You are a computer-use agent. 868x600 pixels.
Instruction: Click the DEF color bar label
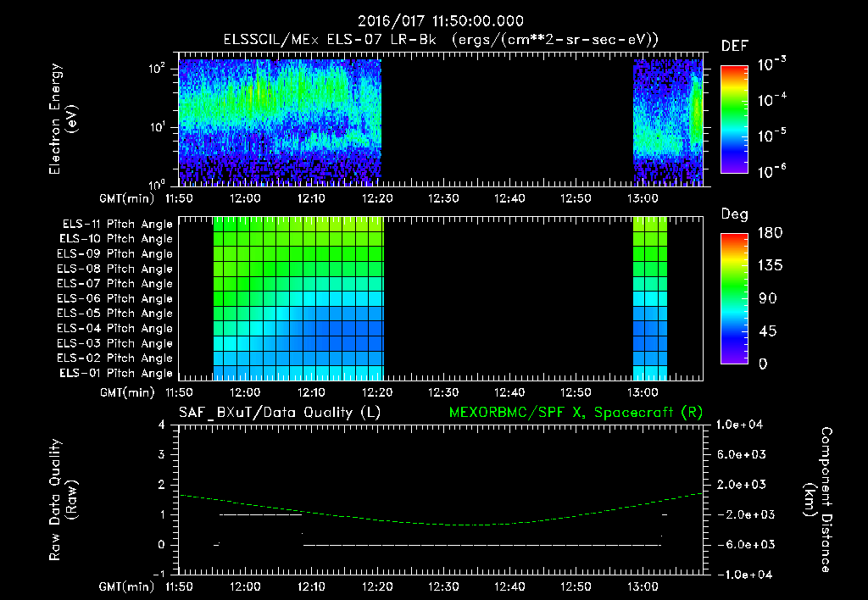pos(735,46)
